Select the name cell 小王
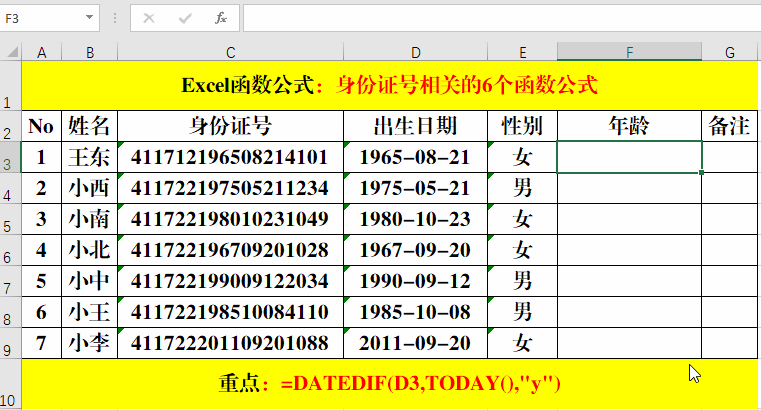Viewport: 761px width, 410px height. click(x=90, y=312)
